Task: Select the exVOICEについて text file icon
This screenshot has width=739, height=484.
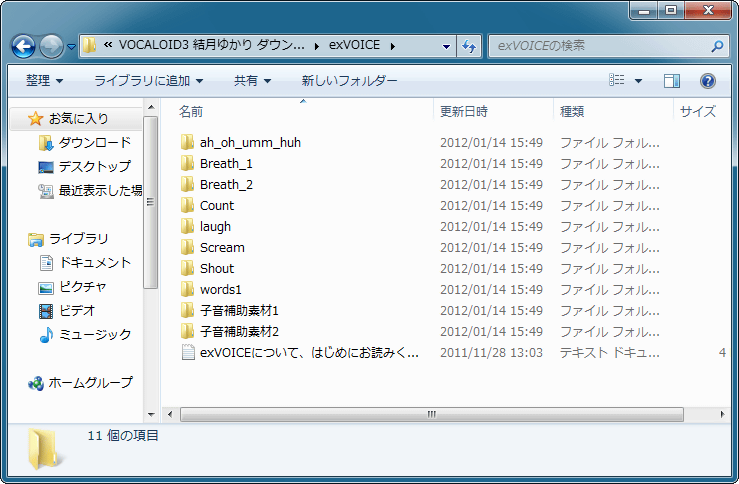Action: [x=188, y=352]
